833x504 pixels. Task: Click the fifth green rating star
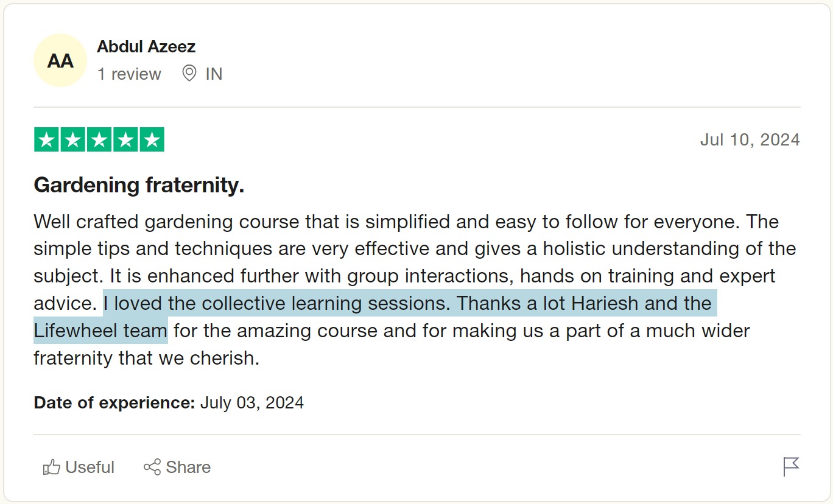coord(152,140)
